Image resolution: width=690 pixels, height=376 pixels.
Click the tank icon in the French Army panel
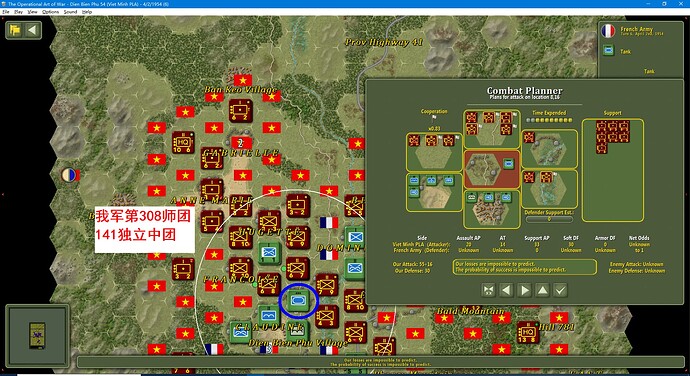[x=609, y=51]
